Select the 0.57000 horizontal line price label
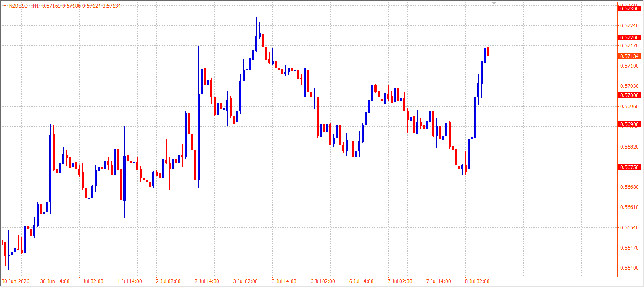Screen dimensions: 644x287 coord(629,95)
